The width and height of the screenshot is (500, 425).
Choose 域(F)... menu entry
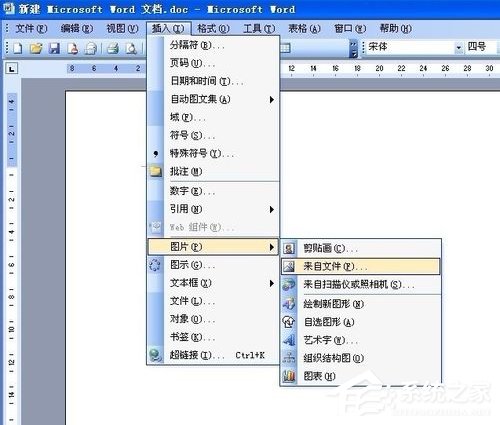click(x=213, y=117)
